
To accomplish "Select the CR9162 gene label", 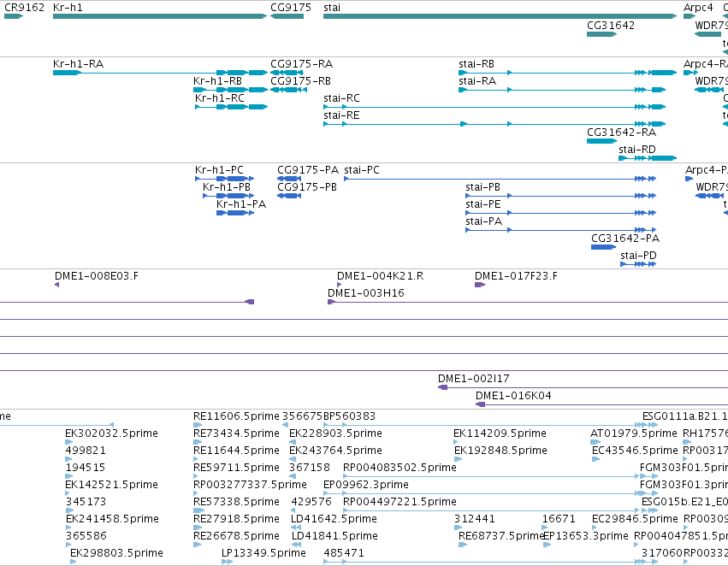I will point(24,8).
